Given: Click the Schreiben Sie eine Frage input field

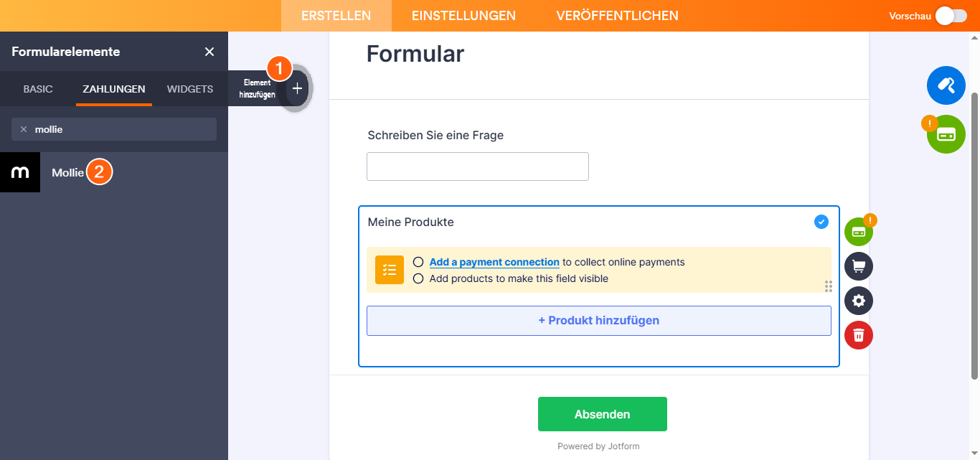Looking at the screenshot, I should pyautogui.click(x=477, y=166).
